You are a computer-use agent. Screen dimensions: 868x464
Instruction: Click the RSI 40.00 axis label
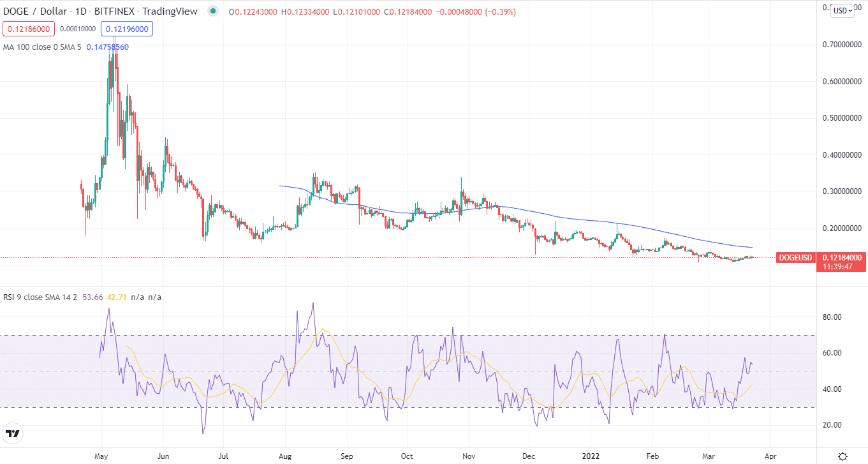832,389
